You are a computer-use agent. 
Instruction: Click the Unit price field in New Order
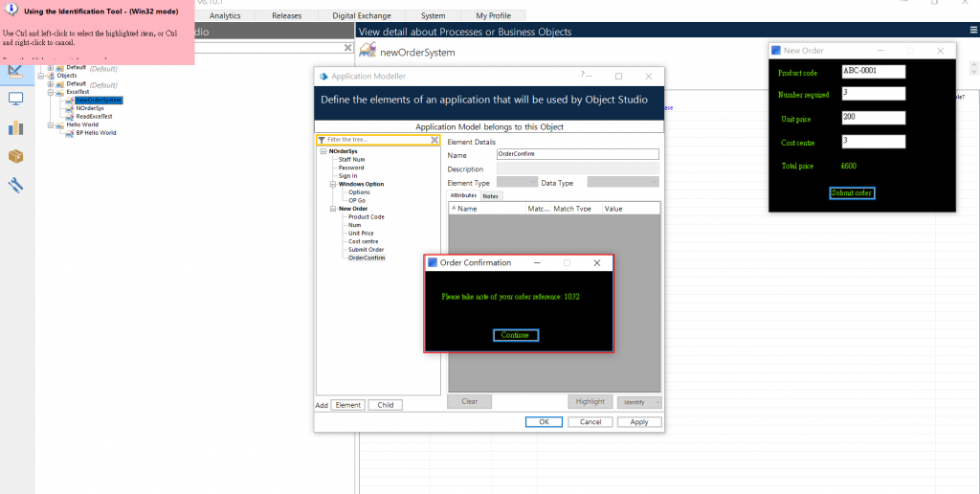[x=873, y=118]
